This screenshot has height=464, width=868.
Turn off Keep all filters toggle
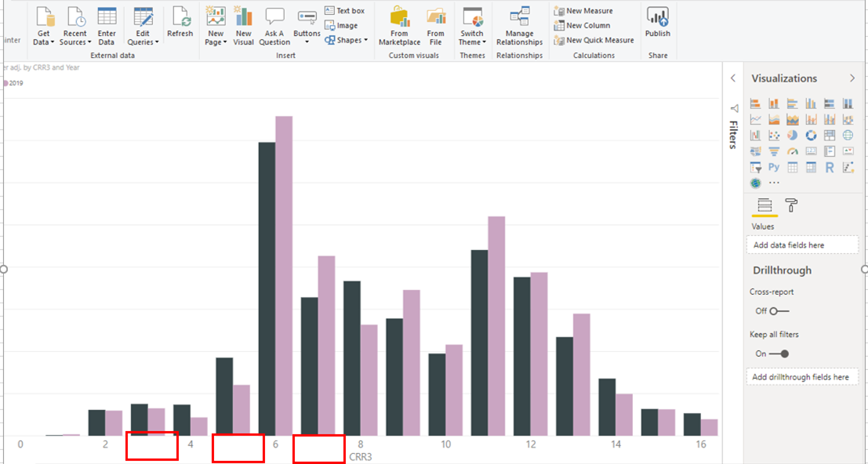[x=779, y=353]
